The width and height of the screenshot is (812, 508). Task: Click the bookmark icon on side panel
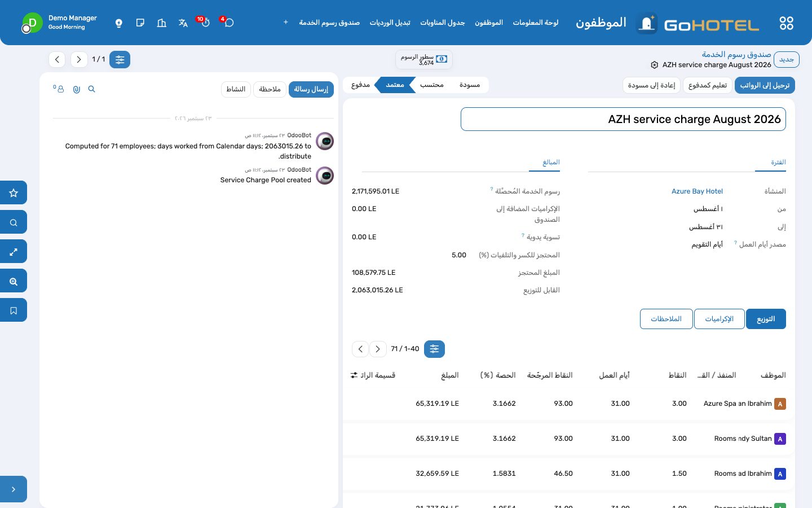(14, 310)
